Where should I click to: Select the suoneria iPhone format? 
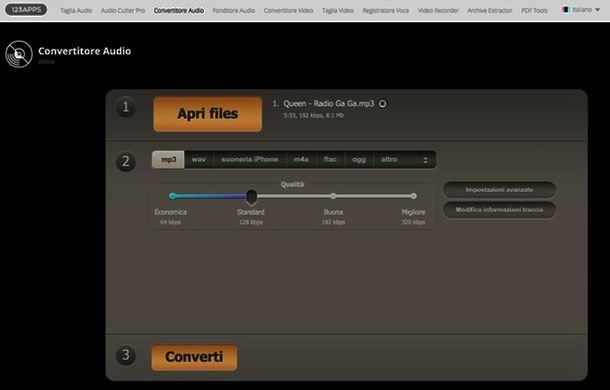point(250,160)
